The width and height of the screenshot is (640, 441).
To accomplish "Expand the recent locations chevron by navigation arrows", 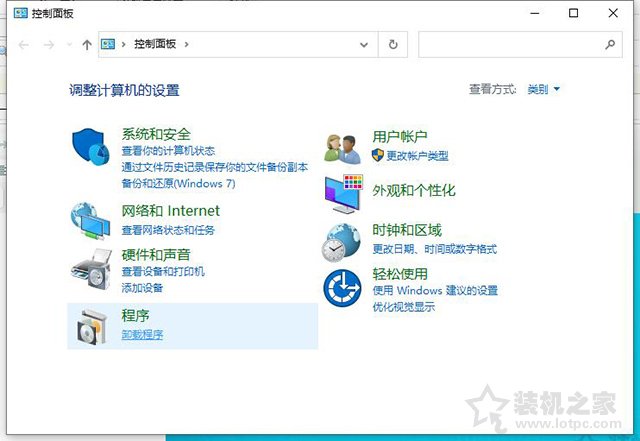I will pyautogui.click(x=69, y=45).
